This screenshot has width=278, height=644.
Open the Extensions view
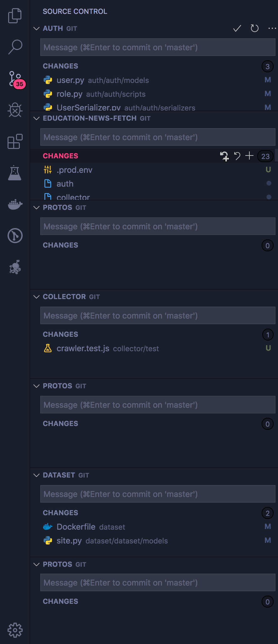coord(15,142)
